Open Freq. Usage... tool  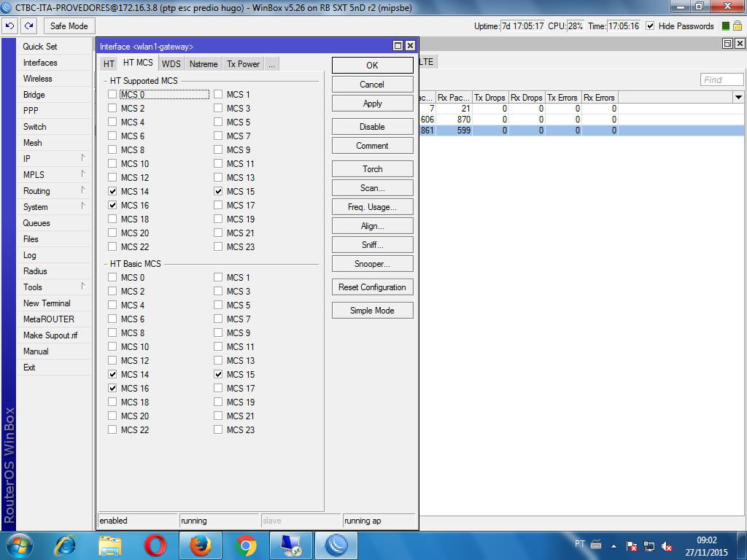point(373,206)
